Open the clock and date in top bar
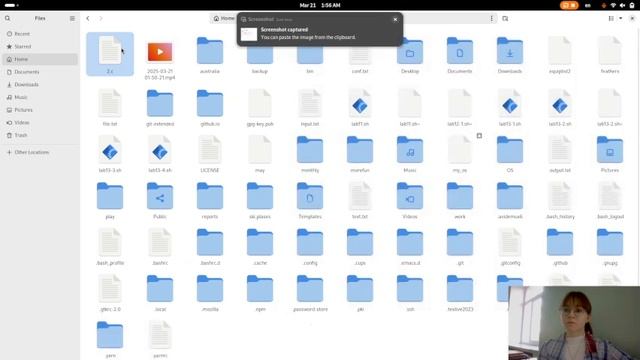Viewport: 640px width, 360px height. [320, 5]
